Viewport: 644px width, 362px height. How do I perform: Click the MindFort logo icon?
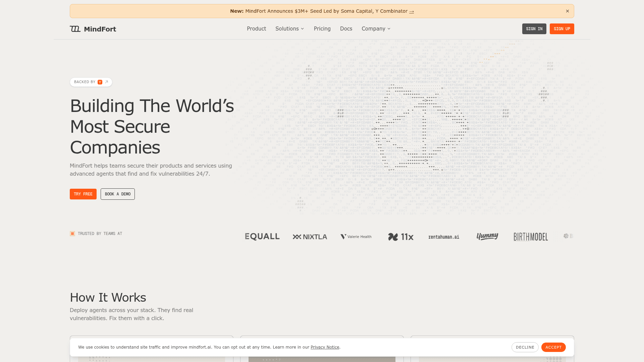coord(75,29)
